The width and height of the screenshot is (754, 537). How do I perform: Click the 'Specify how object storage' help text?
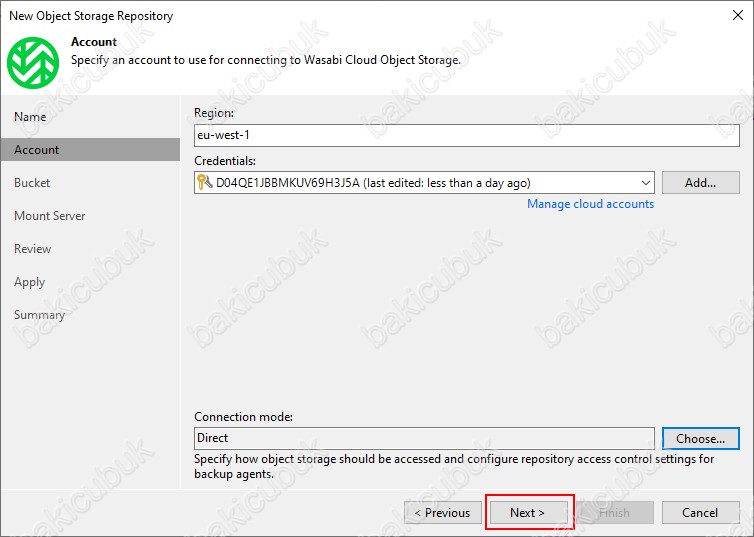tap(454, 466)
